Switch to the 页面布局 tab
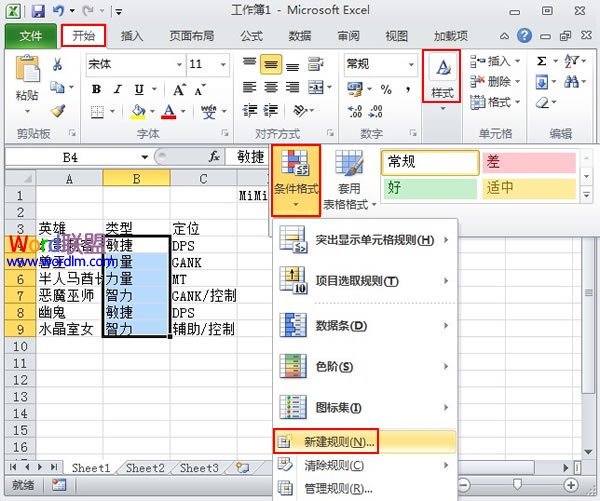This screenshot has width=600, height=501. (x=192, y=36)
